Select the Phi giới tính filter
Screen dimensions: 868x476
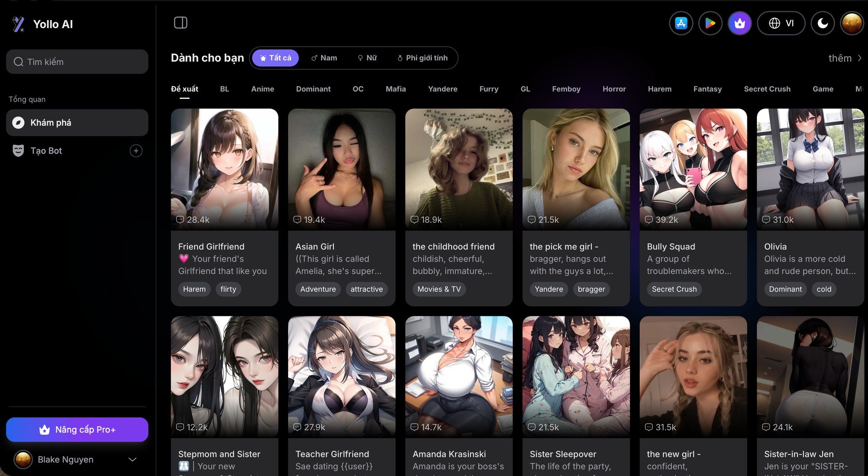pos(422,58)
